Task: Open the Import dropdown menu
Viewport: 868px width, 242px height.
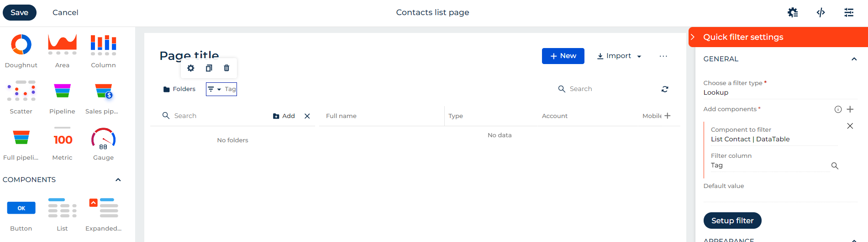Action: 619,56
